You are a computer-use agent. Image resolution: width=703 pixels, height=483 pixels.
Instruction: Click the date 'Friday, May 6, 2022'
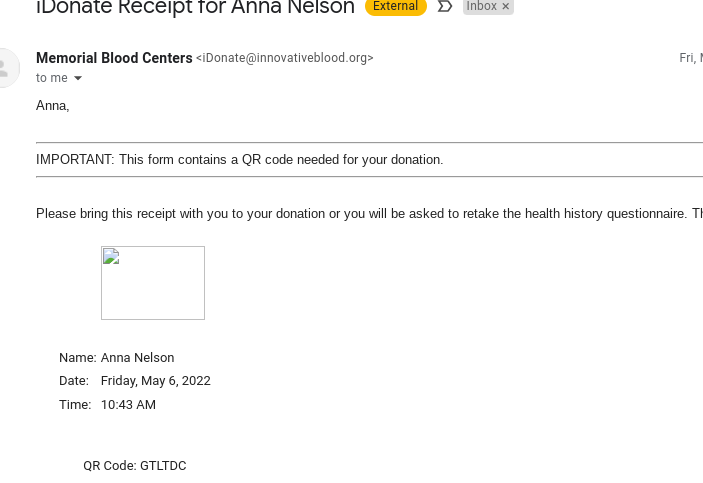pyautogui.click(x=155, y=380)
